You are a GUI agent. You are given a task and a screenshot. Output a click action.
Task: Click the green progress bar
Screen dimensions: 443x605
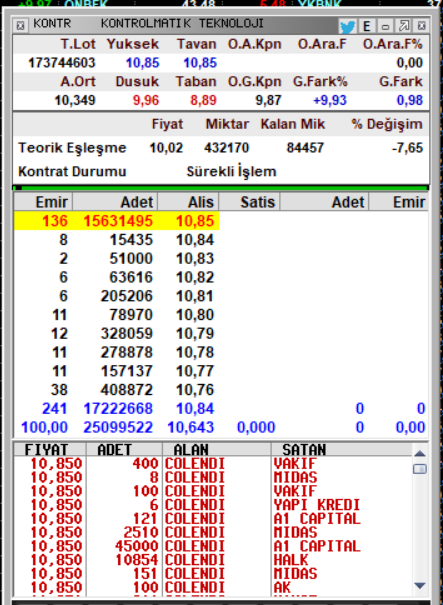[x=221, y=188]
